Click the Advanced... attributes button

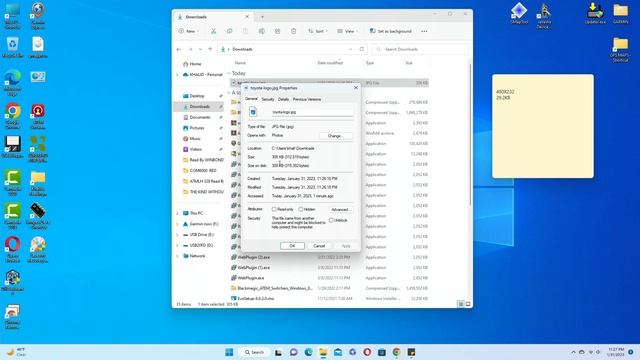(340, 209)
